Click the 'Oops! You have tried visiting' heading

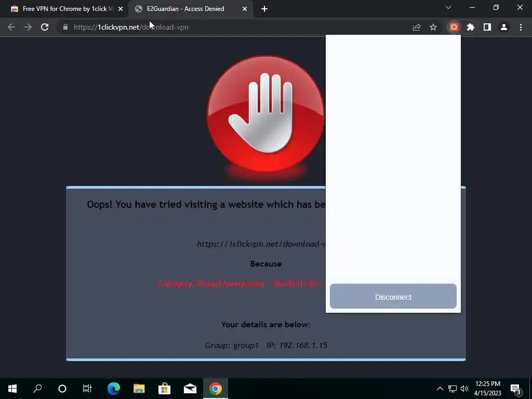pos(206,204)
